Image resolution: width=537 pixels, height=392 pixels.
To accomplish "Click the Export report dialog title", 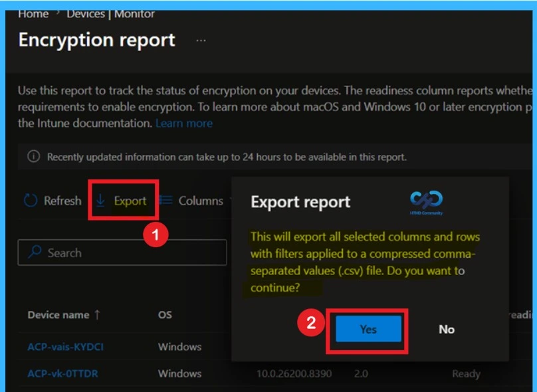I will (x=300, y=202).
